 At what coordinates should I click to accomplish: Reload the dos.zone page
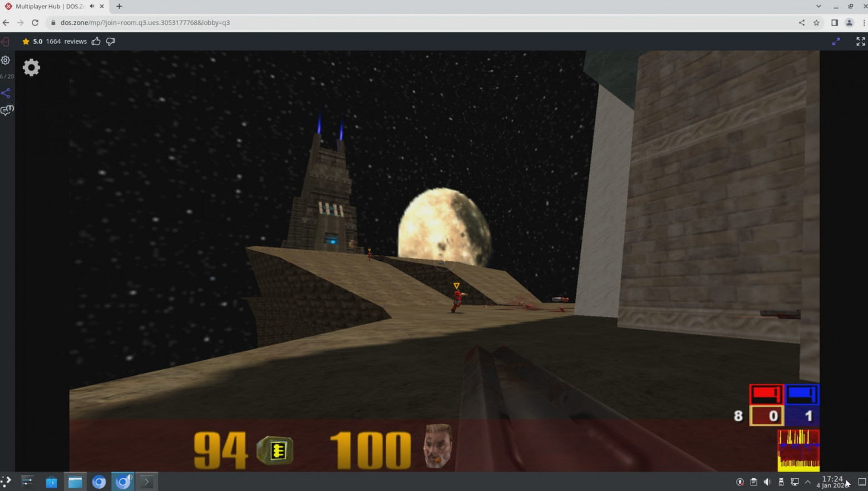click(35, 23)
